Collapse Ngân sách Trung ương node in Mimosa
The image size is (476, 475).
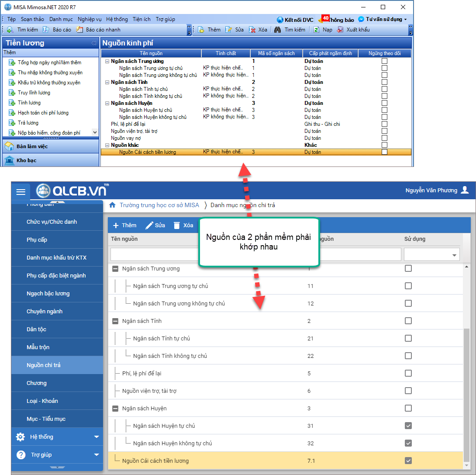click(x=107, y=61)
